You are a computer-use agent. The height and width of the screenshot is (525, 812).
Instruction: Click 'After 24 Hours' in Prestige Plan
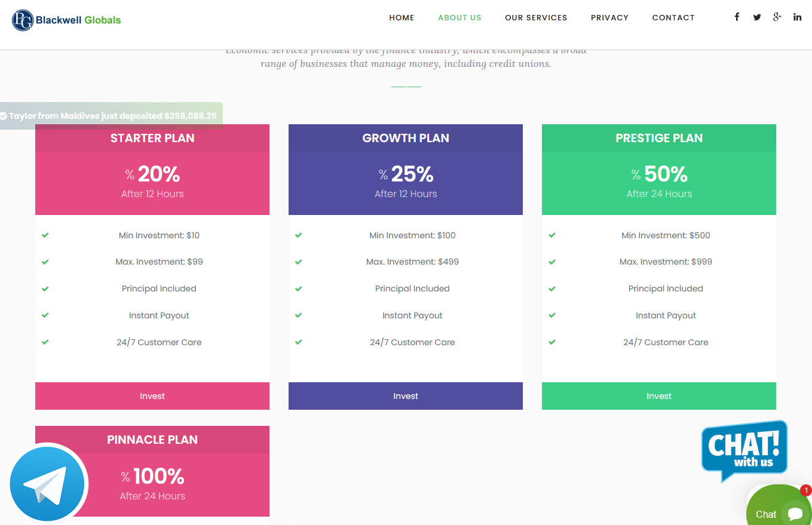click(x=659, y=194)
